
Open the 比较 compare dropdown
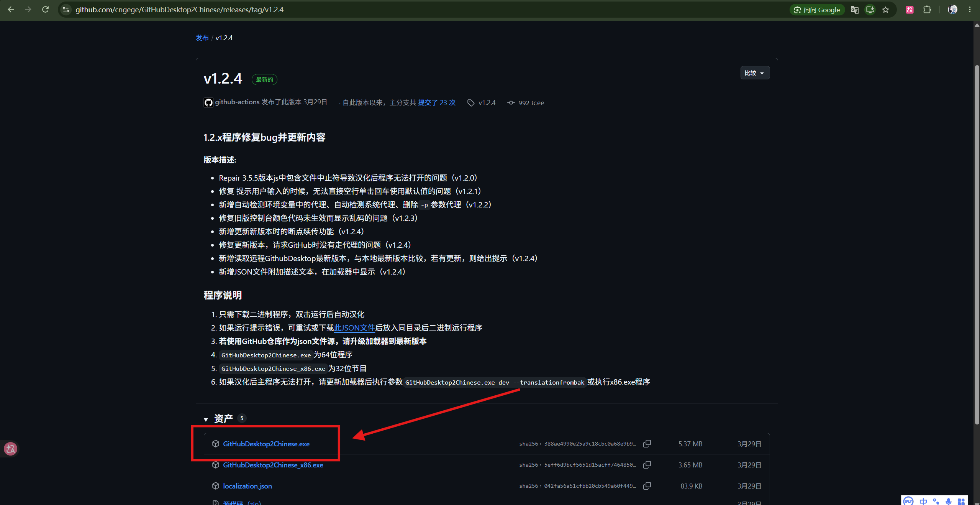754,73
